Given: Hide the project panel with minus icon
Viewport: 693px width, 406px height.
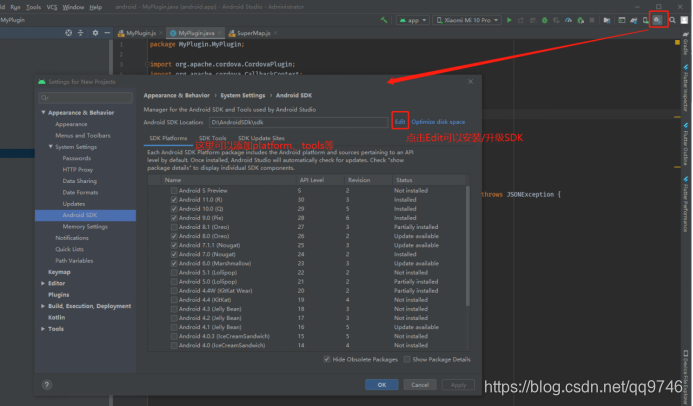Looking at the screenshot, I should pos(107,33).
